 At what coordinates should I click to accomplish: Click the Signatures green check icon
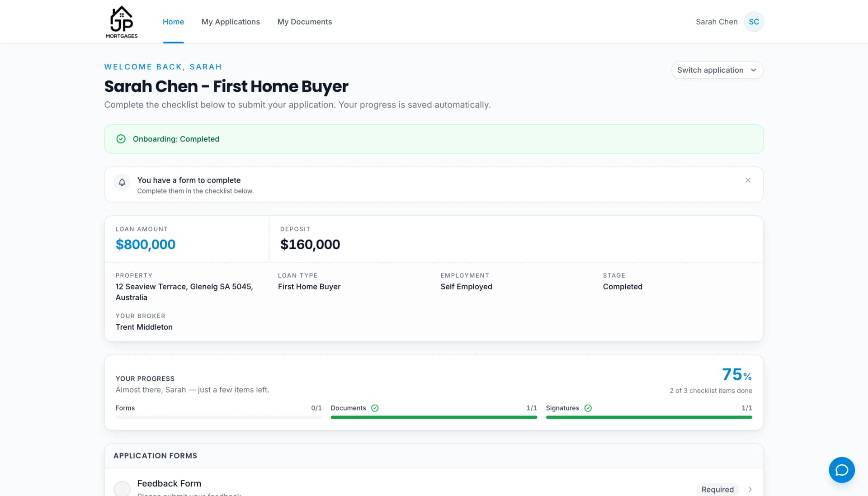pyautogui.click(x=588, y=408)
